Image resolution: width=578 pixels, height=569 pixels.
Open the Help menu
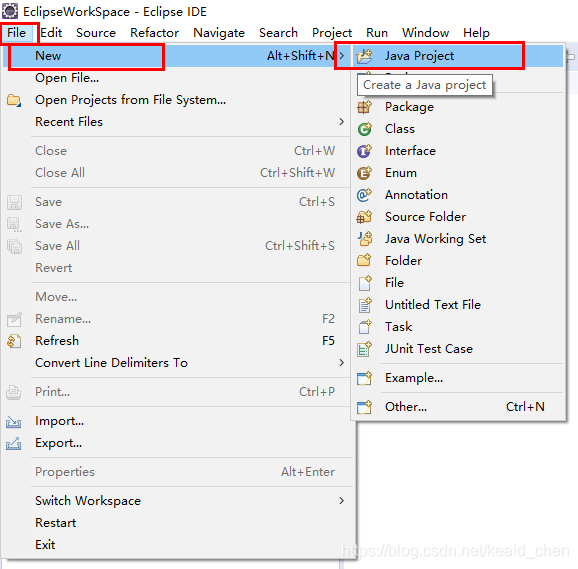coord(476,33)
